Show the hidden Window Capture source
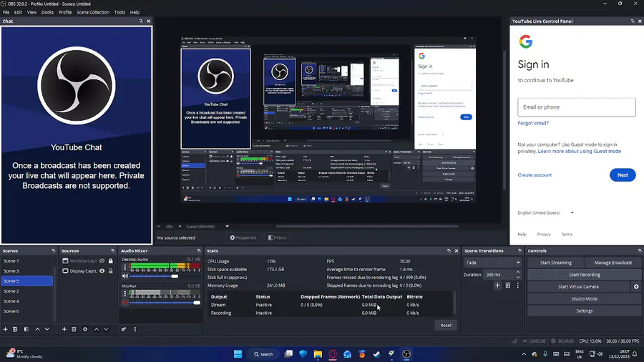Viewport: 644px width, 362px height. tap(102, 261)
